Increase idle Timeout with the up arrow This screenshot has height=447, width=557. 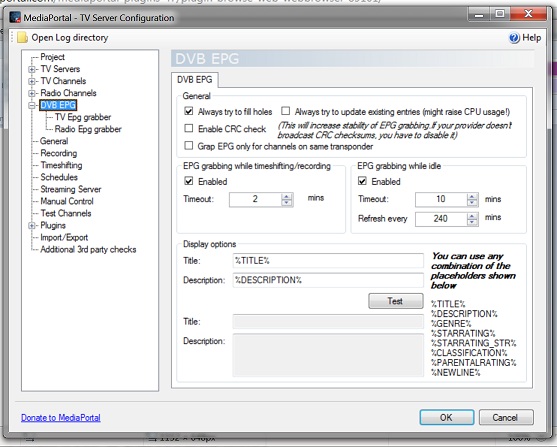click(x=472, y=196)
